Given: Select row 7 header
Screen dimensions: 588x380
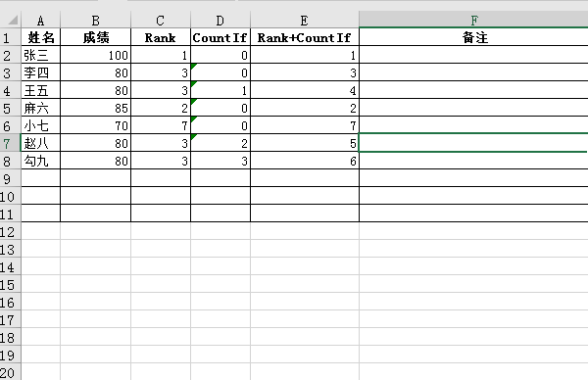Looking at the screenshot, I should 11,143.
